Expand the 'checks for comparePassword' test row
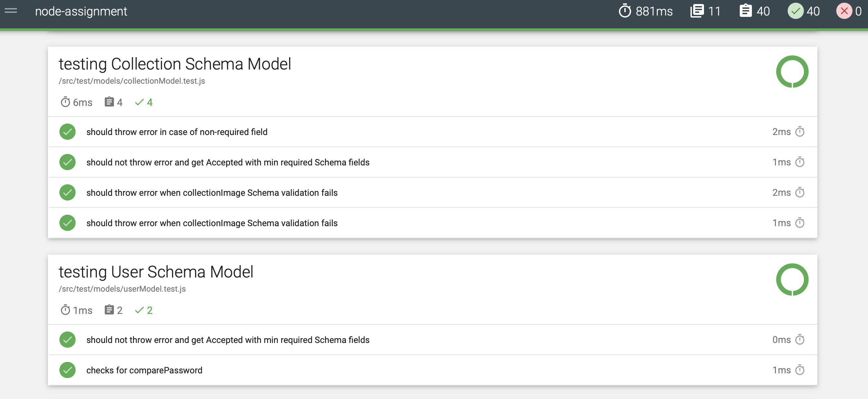 point(144,370)
